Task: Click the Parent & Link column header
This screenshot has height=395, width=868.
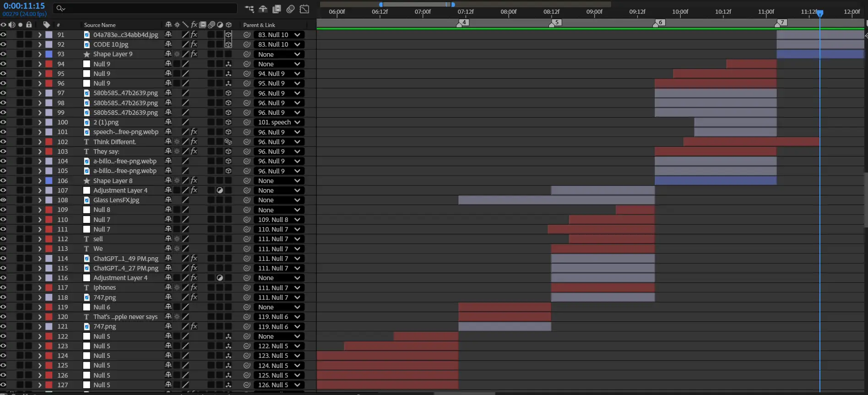Action: pos(259,25)
